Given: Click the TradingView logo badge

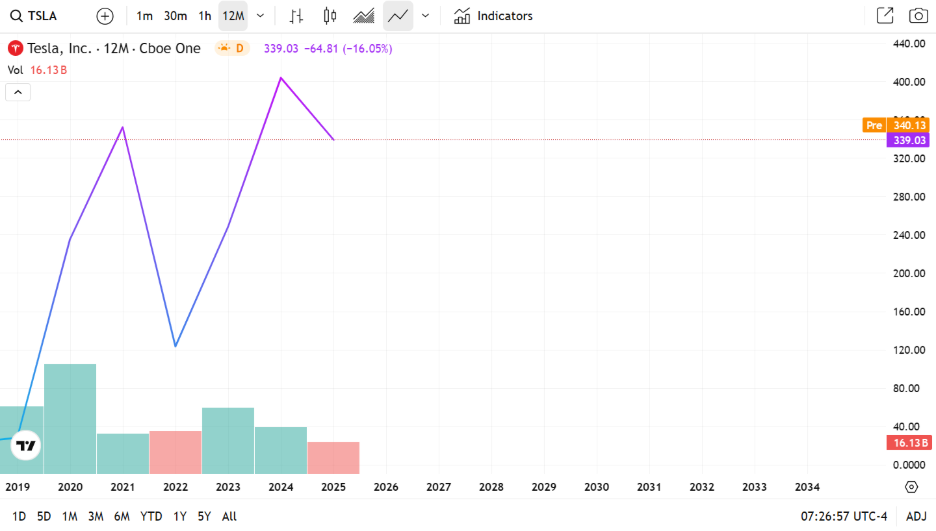Looking at the screenshot, I should click(x=26, y=446).
